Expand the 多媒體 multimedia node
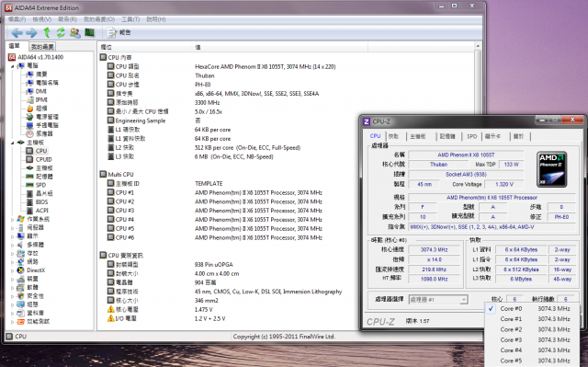 (12, 245)
